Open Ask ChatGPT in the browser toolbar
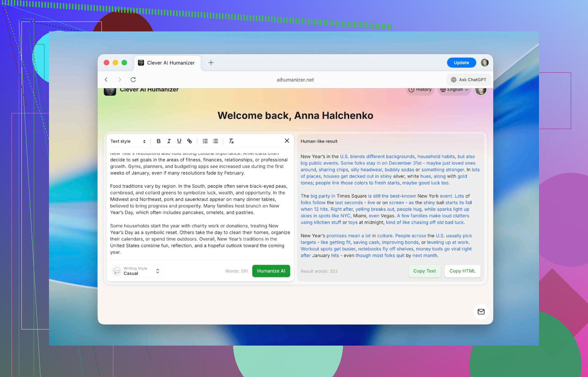 pyautogui.click(x=469, y=80)
